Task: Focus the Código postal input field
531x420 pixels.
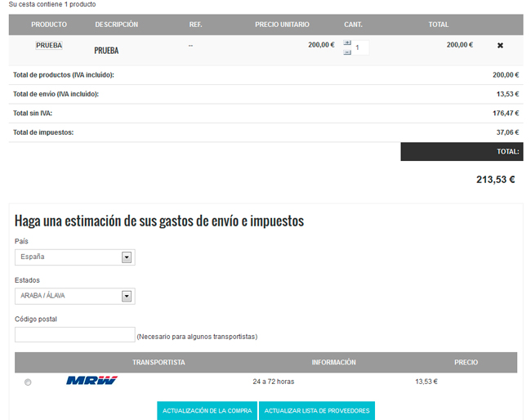Action: coord(75,335)
